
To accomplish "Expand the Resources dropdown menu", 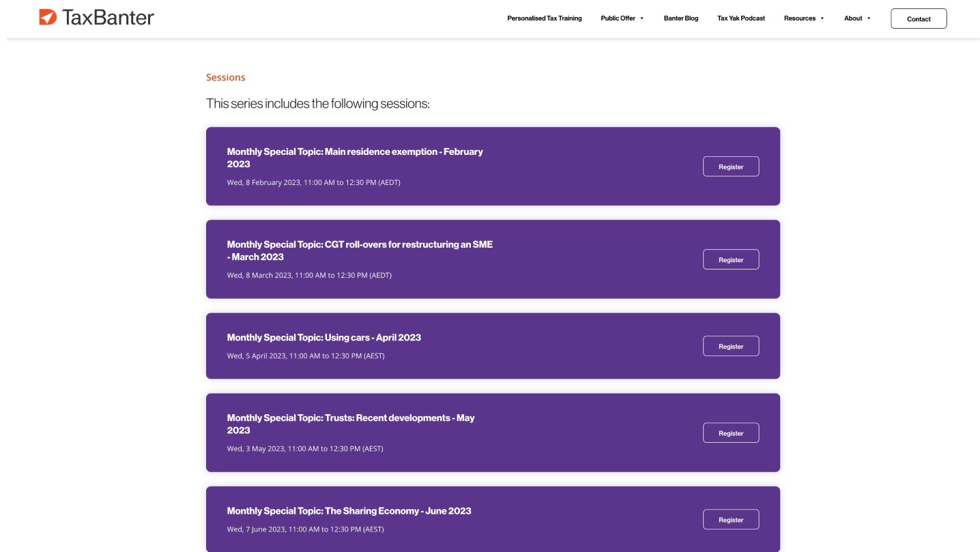I will [803, 18].
